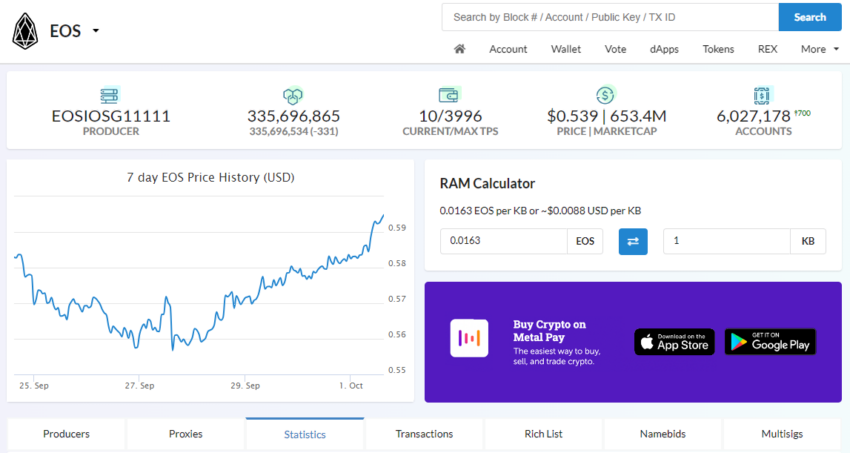Expand the EOS chain selector dropdown
Image resolution: width=850 pixels, height=453 pixels.
coord(96,31)
